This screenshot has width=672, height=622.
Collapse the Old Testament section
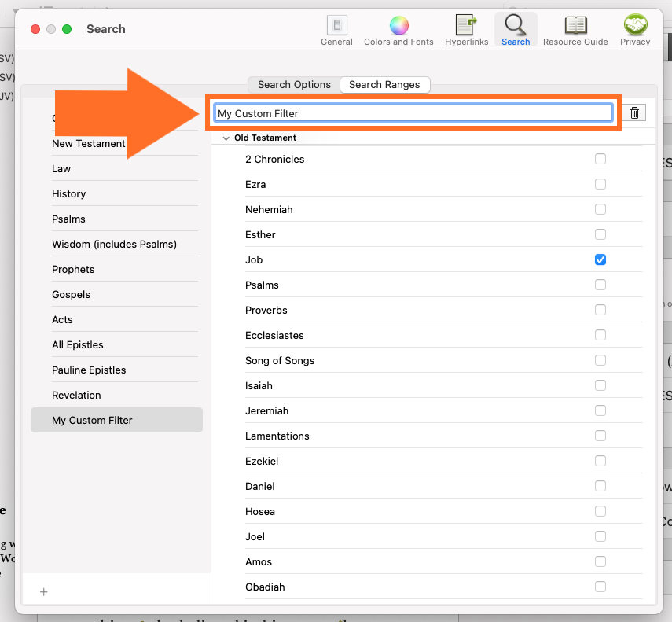(x=226, y=138)
